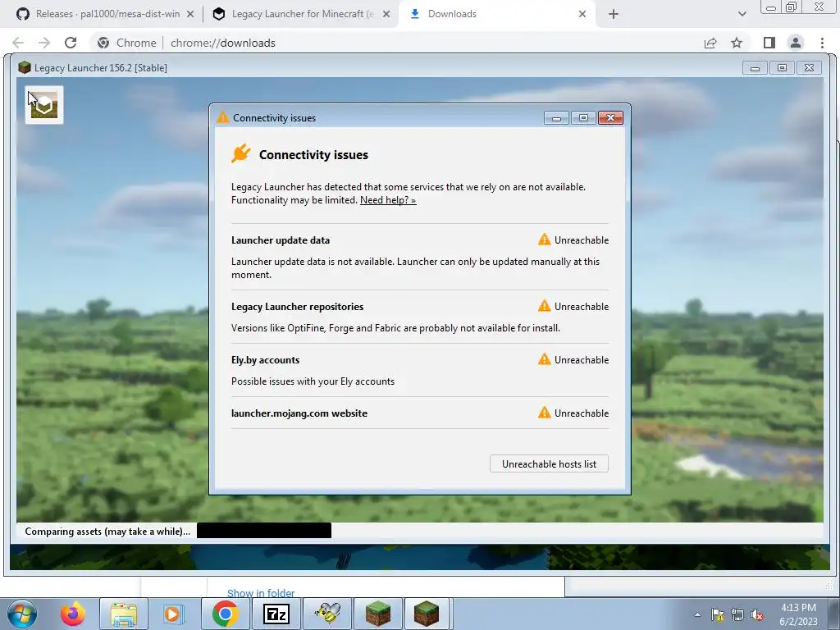Switch to second Minecraft grass block taskbar item
The height and width of the screenshot is (630, 840).
(x=427, y=614)
